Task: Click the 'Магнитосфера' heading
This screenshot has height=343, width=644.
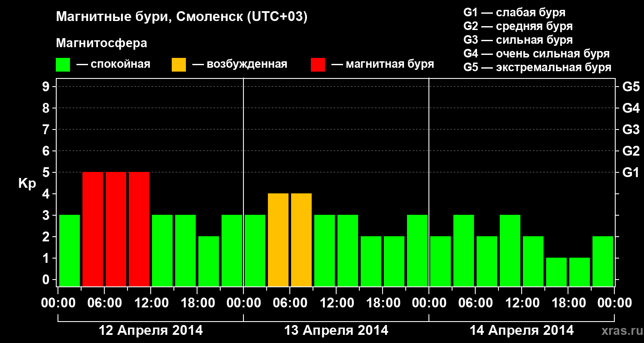Action: tap(102, 43)
